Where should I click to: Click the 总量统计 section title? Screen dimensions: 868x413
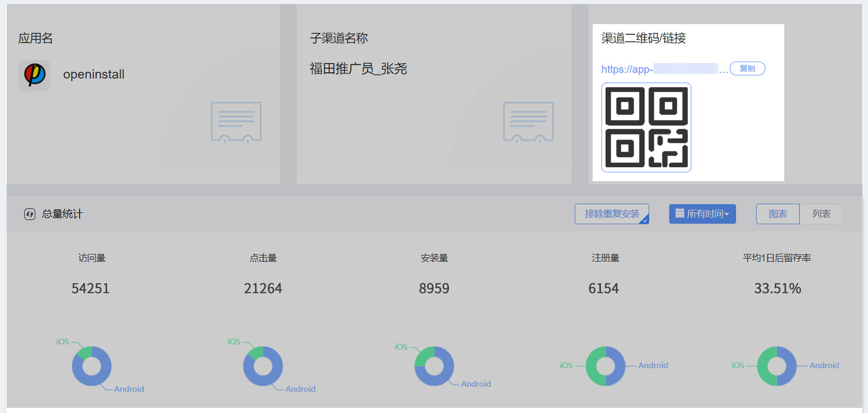[x=62, y=214]
